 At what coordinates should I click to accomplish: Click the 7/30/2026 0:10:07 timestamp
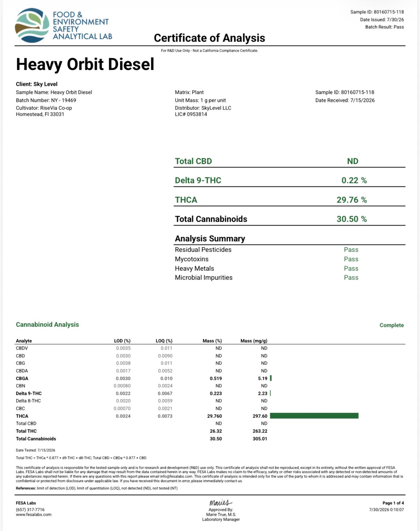click(386, 510)
